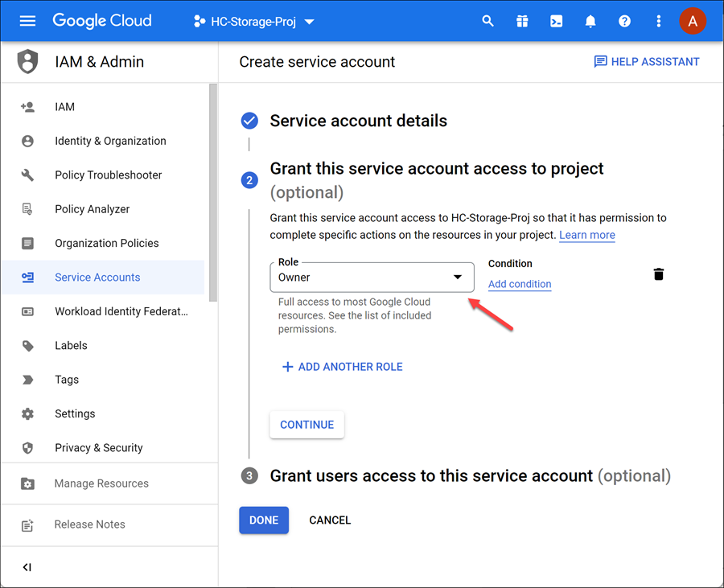Select Service Accounts in sidebar

[x=103, y=278]
